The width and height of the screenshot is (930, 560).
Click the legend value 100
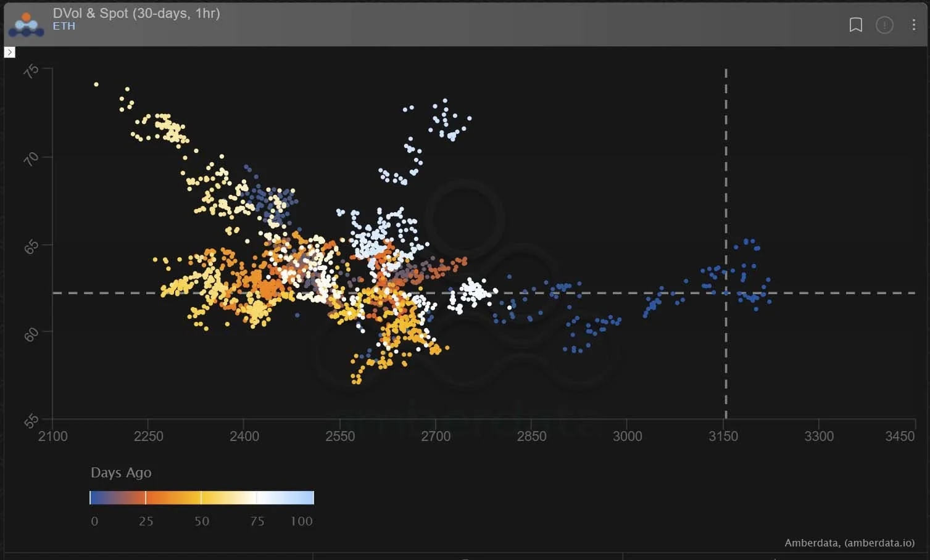[302, 521]
